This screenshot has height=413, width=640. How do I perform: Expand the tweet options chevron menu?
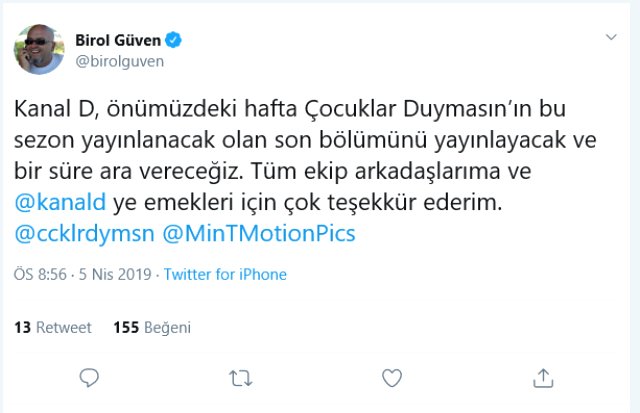coord(612,38)
